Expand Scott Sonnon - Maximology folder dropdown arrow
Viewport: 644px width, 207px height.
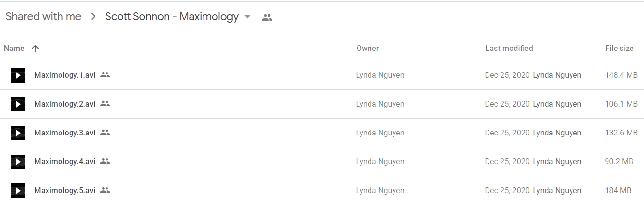point(247,17)
